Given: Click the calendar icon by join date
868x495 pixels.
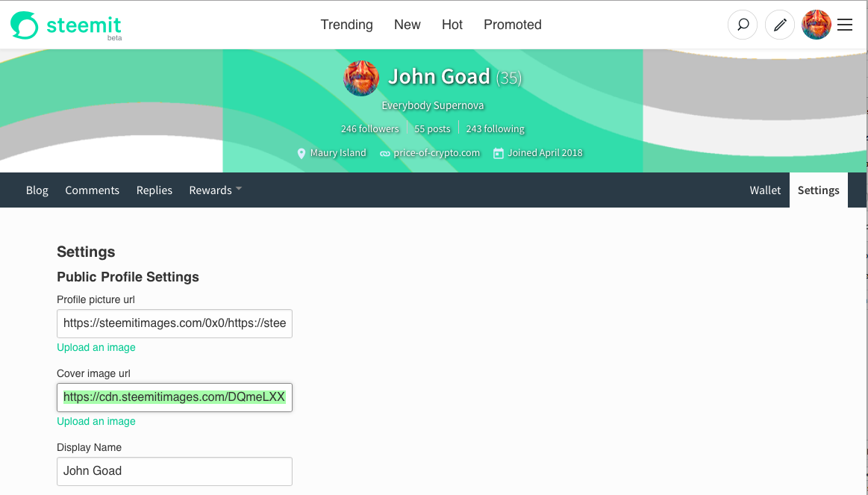Looking at the screenshot, I should [x=499, y=153].
